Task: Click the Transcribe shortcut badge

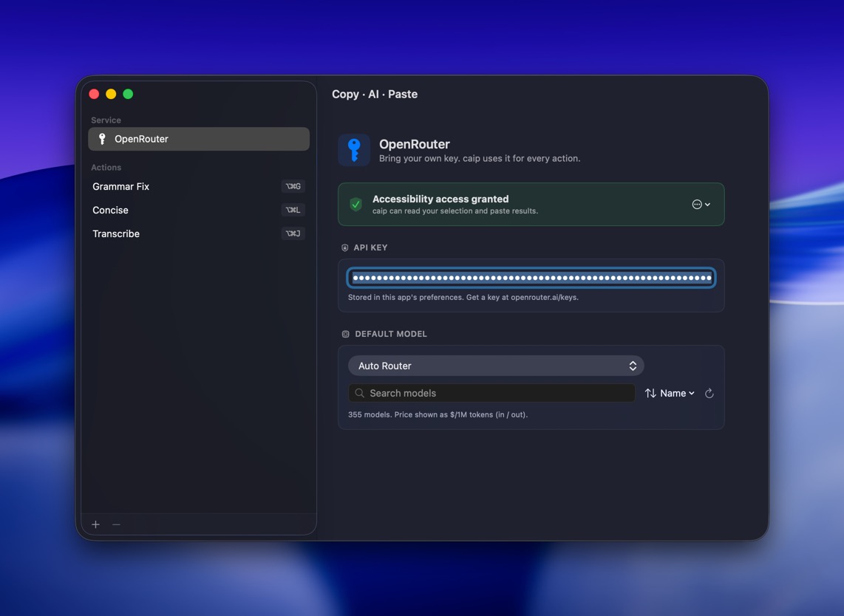Action: [293, 233]
